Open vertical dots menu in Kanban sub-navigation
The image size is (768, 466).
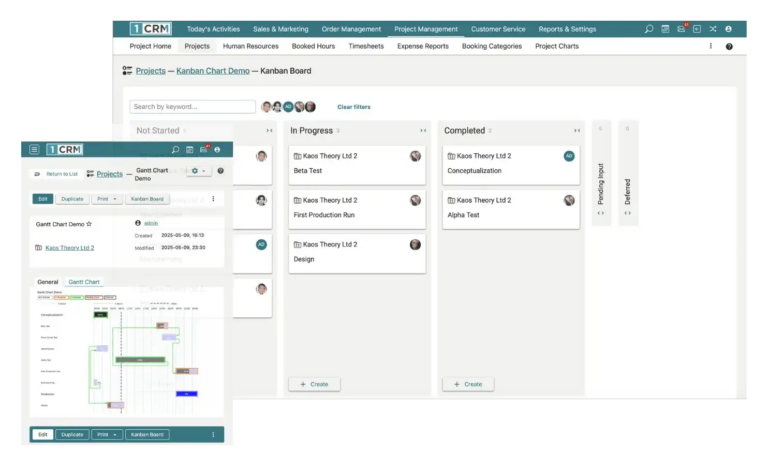click(711, 46)
